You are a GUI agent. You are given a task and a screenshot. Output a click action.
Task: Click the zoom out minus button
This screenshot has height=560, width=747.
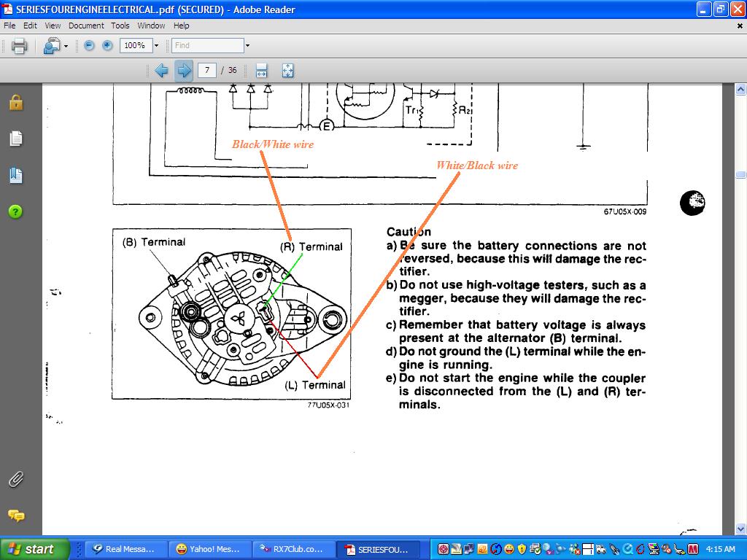89,45
